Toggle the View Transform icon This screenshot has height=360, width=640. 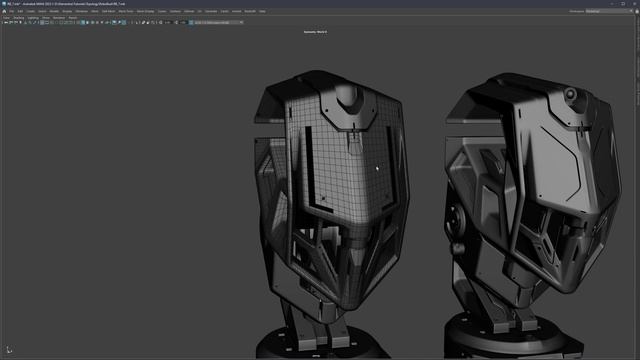(x=191, y=22)
